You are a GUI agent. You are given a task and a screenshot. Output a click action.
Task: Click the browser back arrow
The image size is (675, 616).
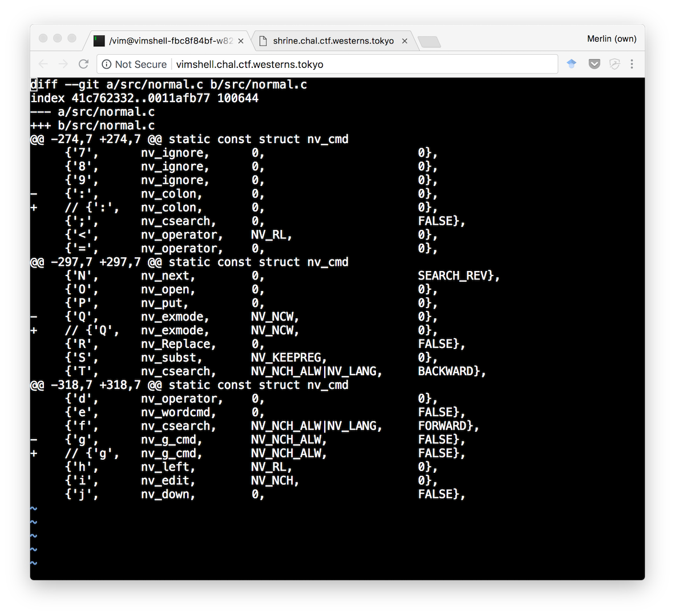click(43, 64)
